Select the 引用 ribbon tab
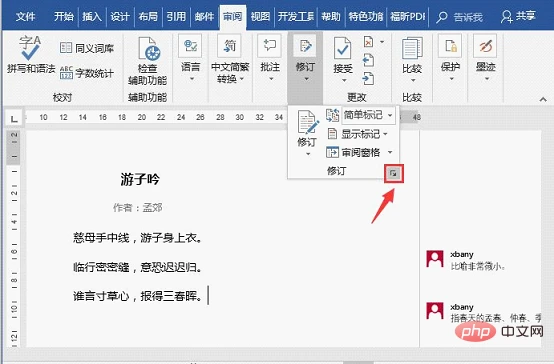Image resolution: width=554 pixels, height=364 pixels. 176,16
